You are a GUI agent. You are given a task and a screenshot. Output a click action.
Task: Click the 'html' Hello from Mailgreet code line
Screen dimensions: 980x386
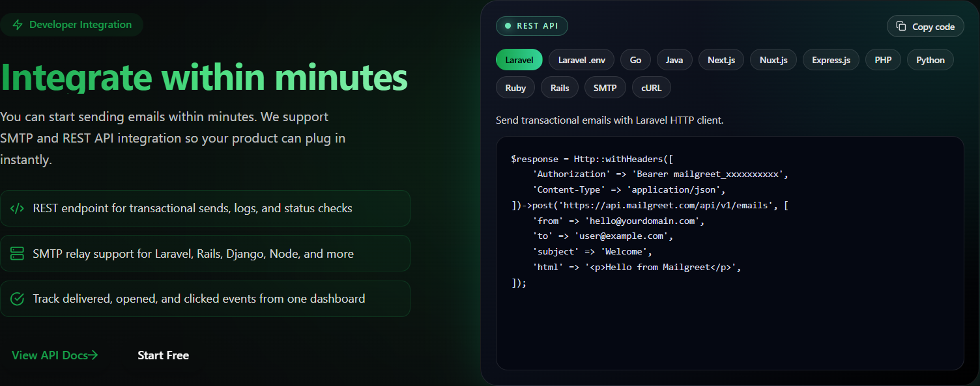(637, 267)
